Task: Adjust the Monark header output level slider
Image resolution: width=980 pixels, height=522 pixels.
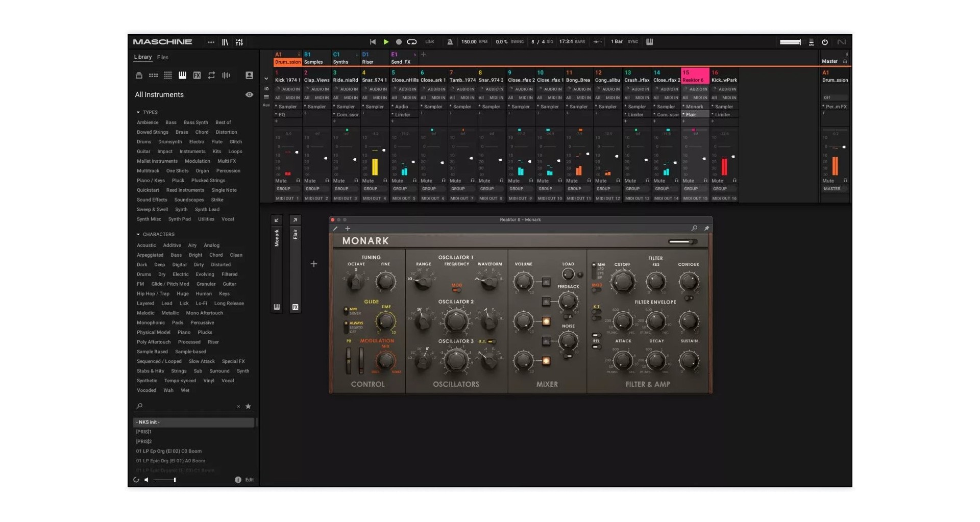Action: [683, 241]
